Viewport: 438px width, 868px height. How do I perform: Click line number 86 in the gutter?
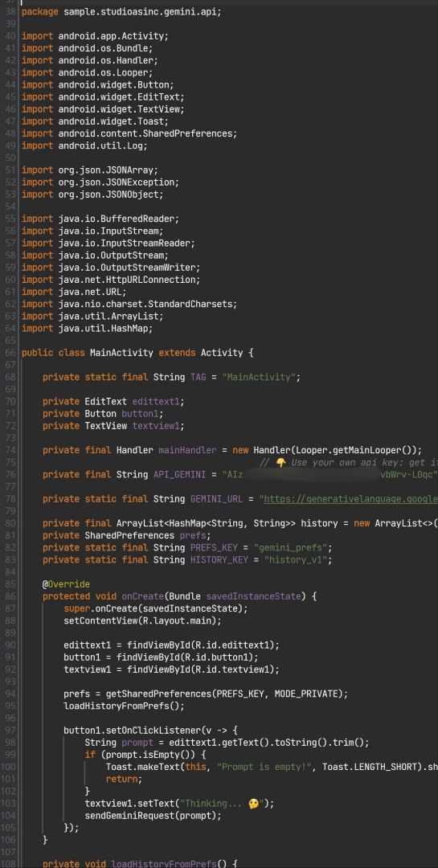point(10,596)
